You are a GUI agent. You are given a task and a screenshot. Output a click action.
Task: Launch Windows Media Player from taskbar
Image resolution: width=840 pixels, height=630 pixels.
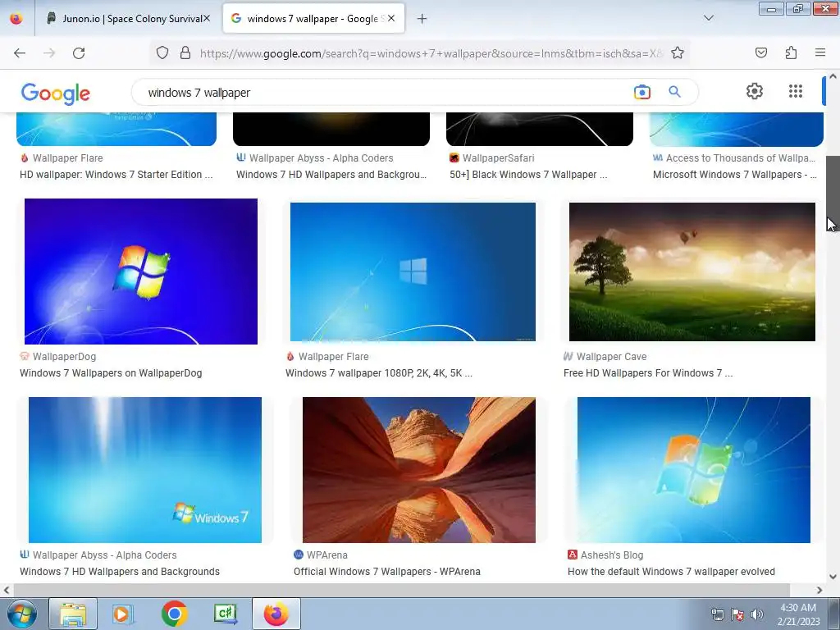pos(123,614)
